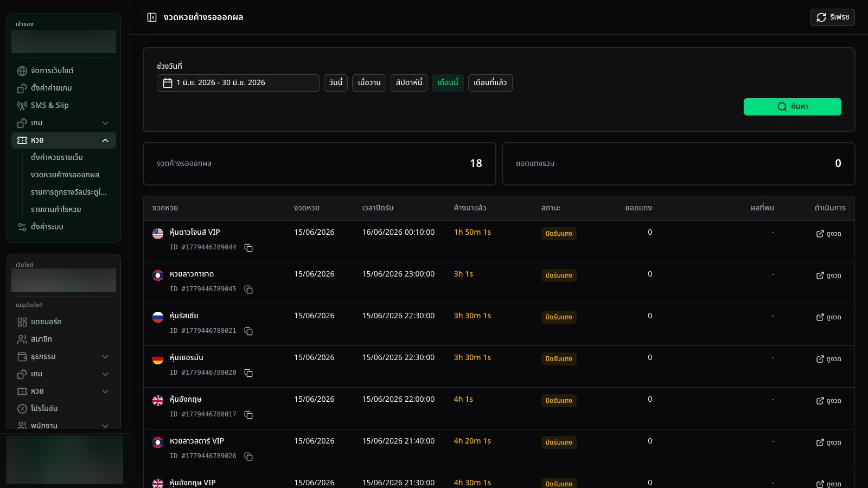The height and width of the screenshot is (488, 868).
Task: Click the magnifier icon in ค้นหา button
Action: 782,107
